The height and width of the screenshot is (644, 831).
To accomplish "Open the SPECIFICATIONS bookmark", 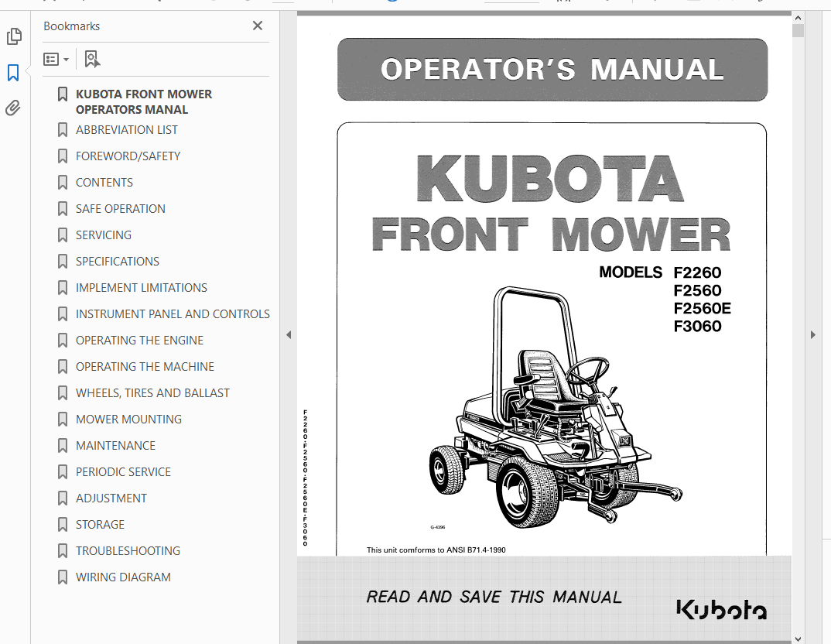I will (118, 262).
